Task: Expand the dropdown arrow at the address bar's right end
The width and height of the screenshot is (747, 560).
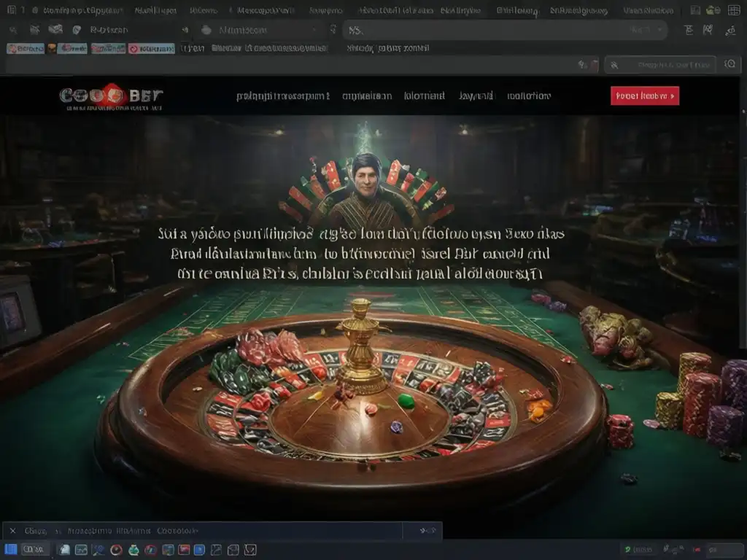Action: pyautogui.click(x=659, y=30)
